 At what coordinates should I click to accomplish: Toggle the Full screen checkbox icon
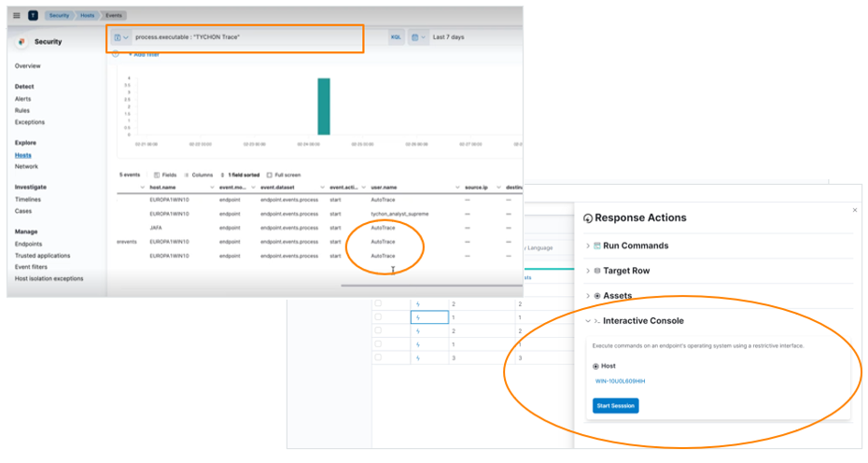tap(270, 175)
